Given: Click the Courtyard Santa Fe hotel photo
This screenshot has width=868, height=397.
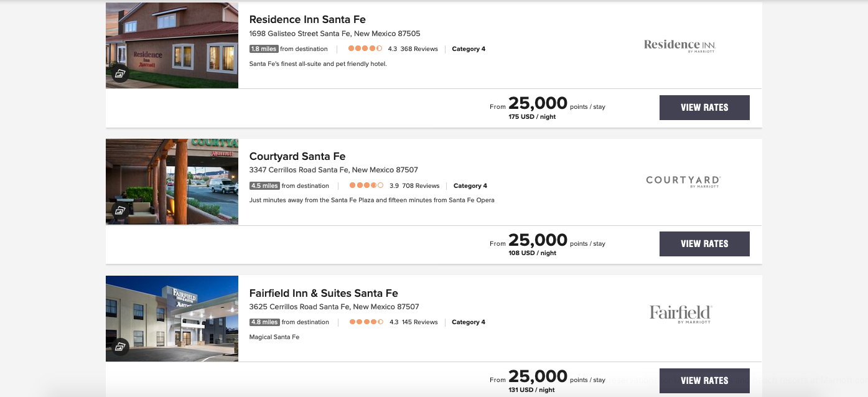Looking at the screenshot, I should [180, 177].
